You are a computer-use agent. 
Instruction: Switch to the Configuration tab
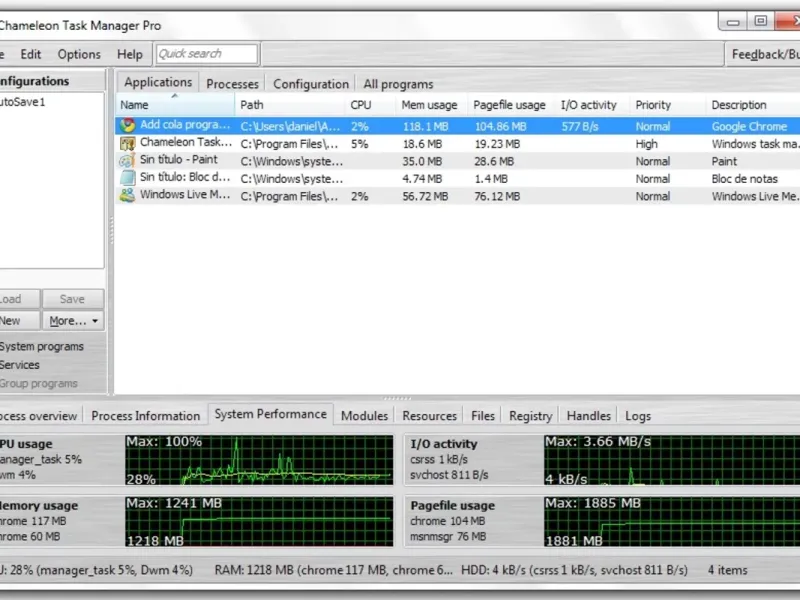[311, 84]
